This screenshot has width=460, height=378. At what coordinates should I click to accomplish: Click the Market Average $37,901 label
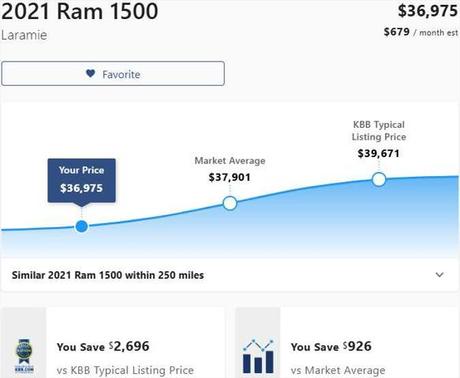[230, 169]
